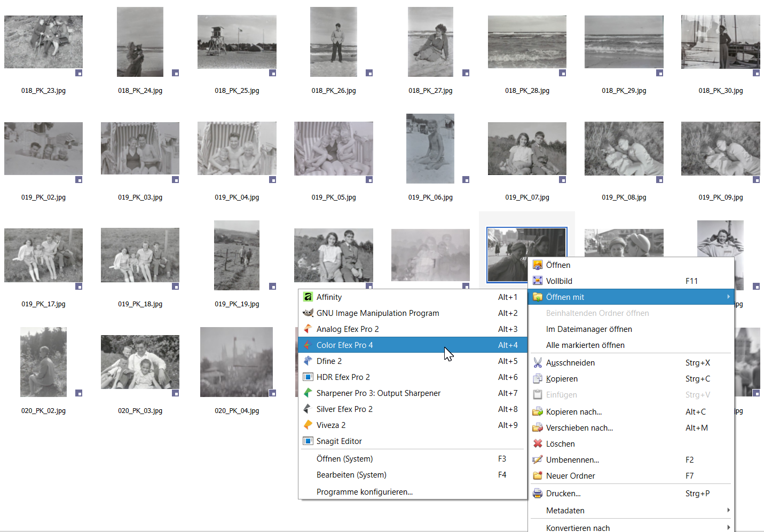
Task: Toggle the marker square on 019_PK_03.jpg thumbnail
Action: coord(176,180)
